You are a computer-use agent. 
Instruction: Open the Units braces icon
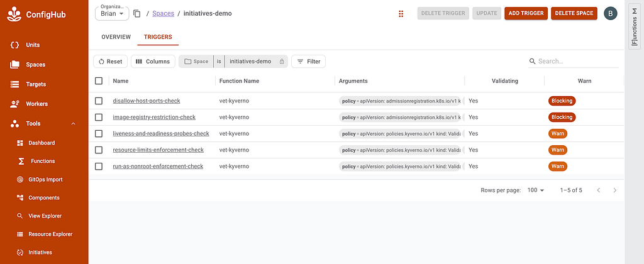15,45
